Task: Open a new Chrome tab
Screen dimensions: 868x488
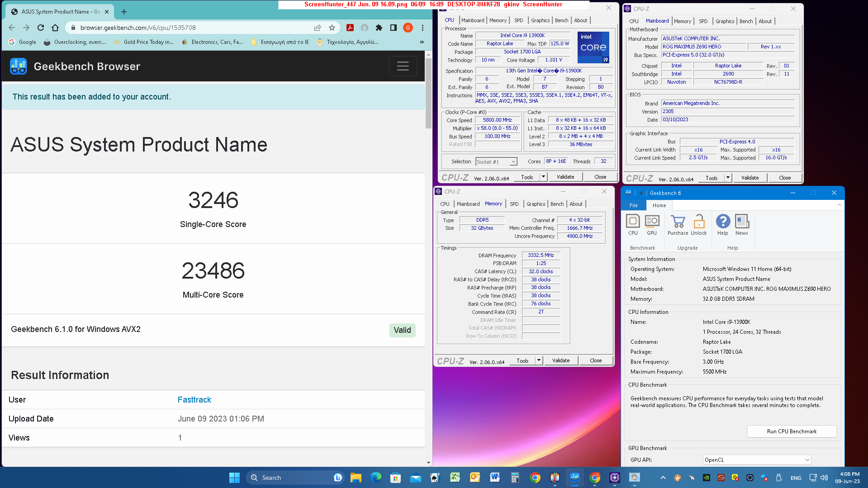Action: (124, 12)
